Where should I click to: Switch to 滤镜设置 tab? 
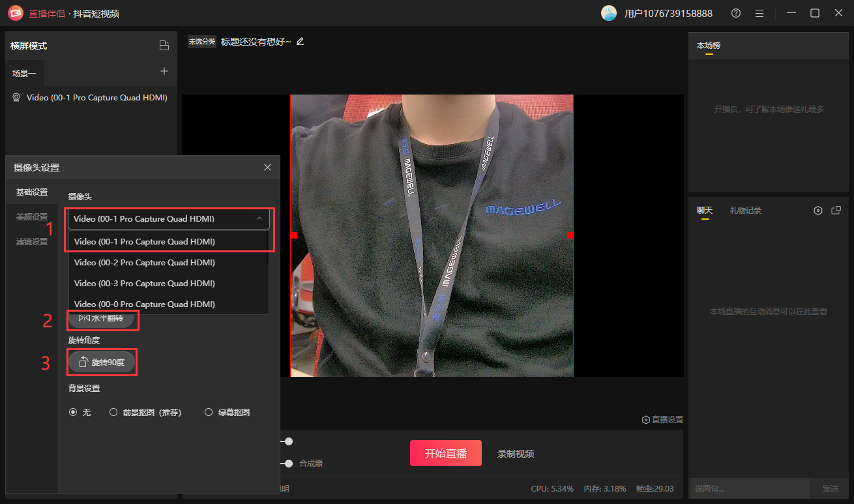pos(32,242)
